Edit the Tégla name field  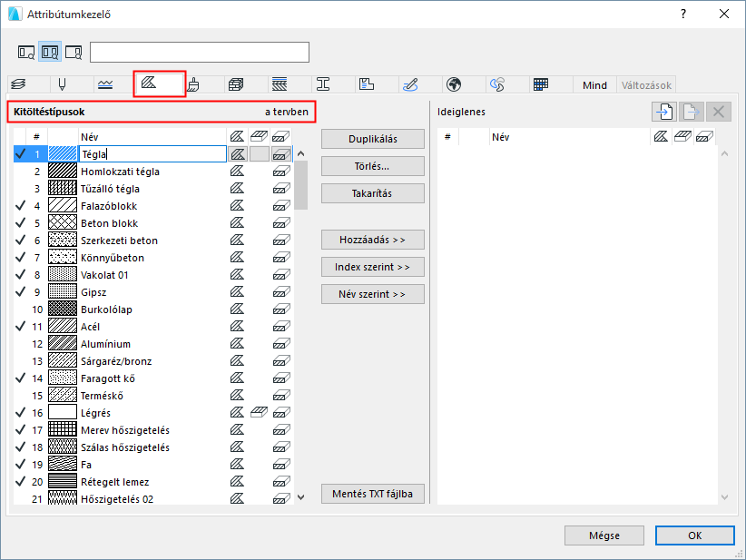tap(152, 154)
